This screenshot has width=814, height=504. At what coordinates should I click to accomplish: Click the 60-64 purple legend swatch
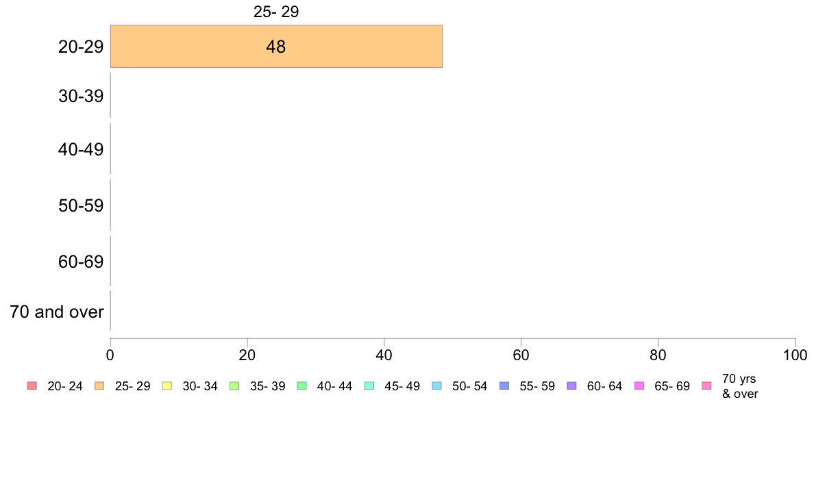[571, 386]
